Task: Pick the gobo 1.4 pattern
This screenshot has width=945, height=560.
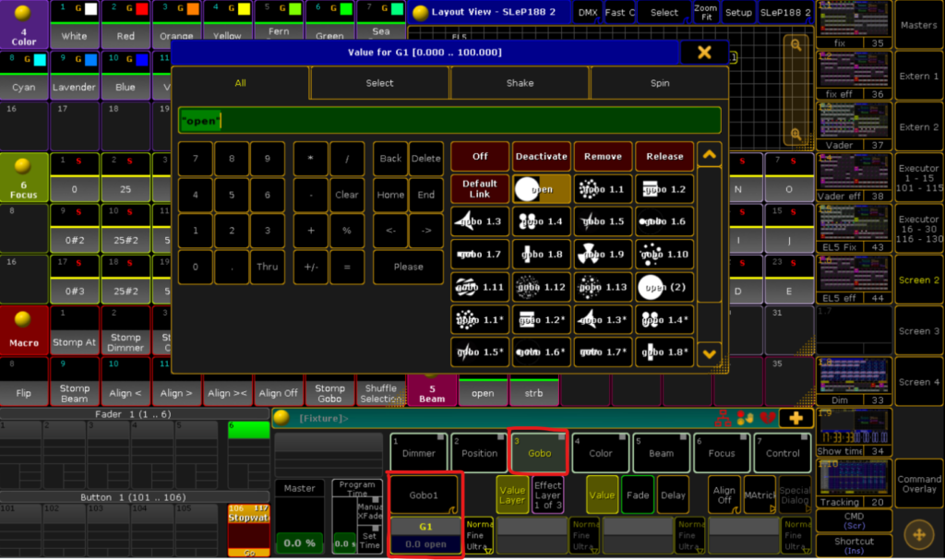Action: coord(541,221)
